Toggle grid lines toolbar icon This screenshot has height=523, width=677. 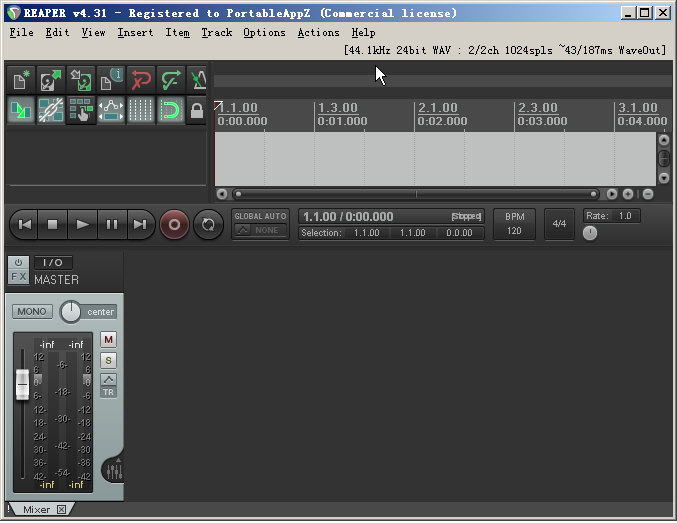[141, 111]
